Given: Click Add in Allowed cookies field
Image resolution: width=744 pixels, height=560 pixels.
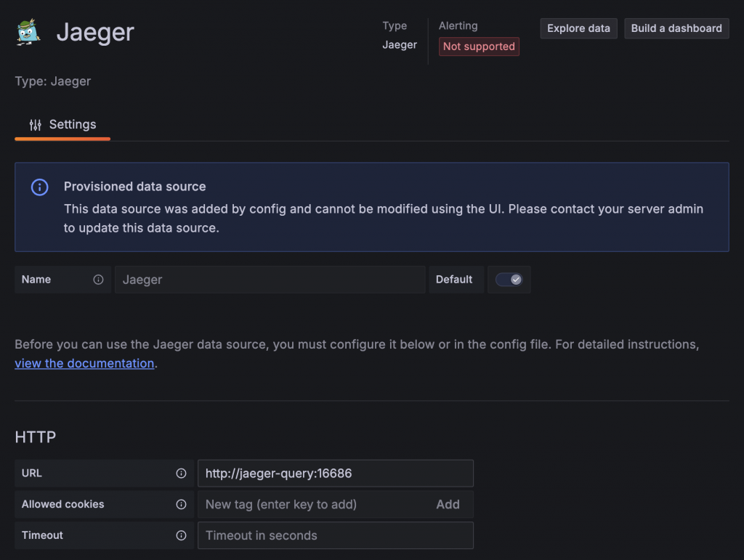Looking at the screenshot, I should (x=448, y=505).
